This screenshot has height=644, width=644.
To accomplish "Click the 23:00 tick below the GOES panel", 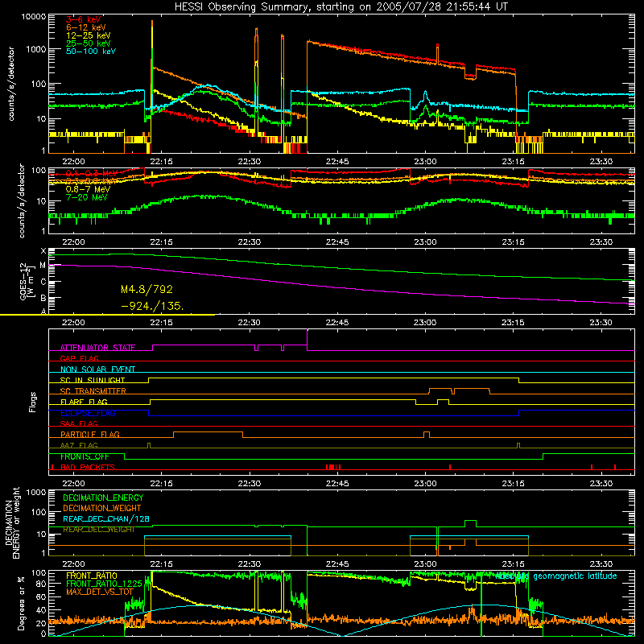I will click(425, 323).
